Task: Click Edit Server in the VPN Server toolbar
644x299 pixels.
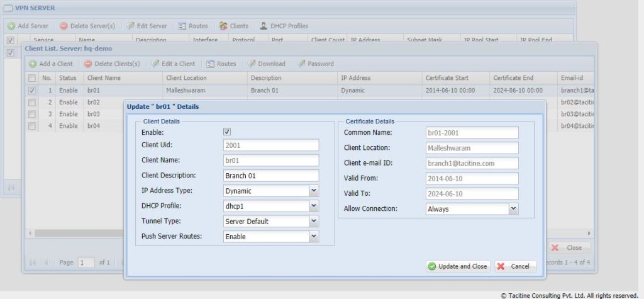Action: point(147,26)
